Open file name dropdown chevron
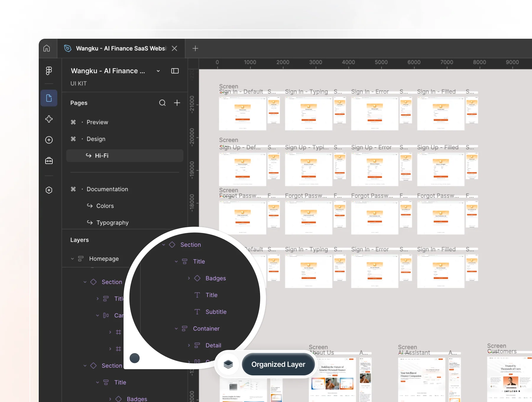The image size is (532, 402). [x=158, y=71]
